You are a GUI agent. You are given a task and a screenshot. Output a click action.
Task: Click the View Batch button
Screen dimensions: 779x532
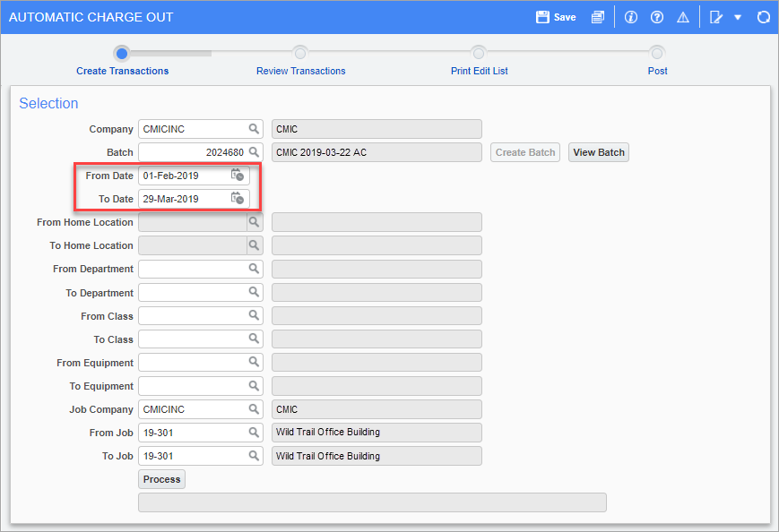click(598, 152)
